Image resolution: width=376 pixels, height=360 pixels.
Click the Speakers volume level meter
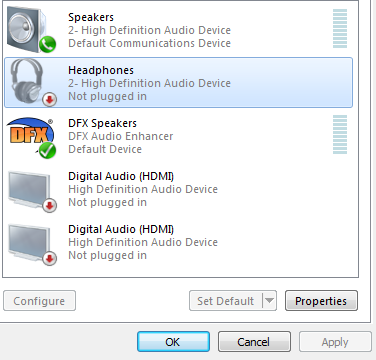(x=340, y=29)
